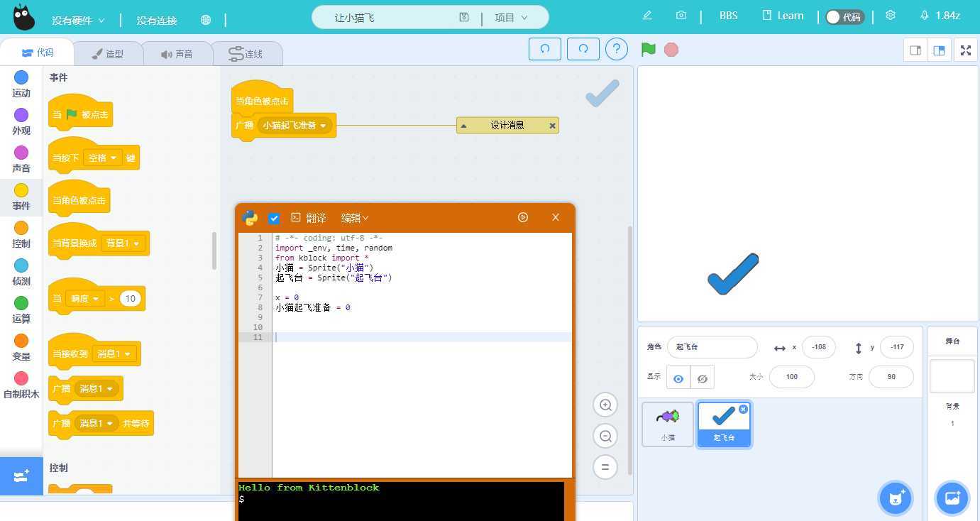Zoom out the workspace

click(x=605, y=436)
